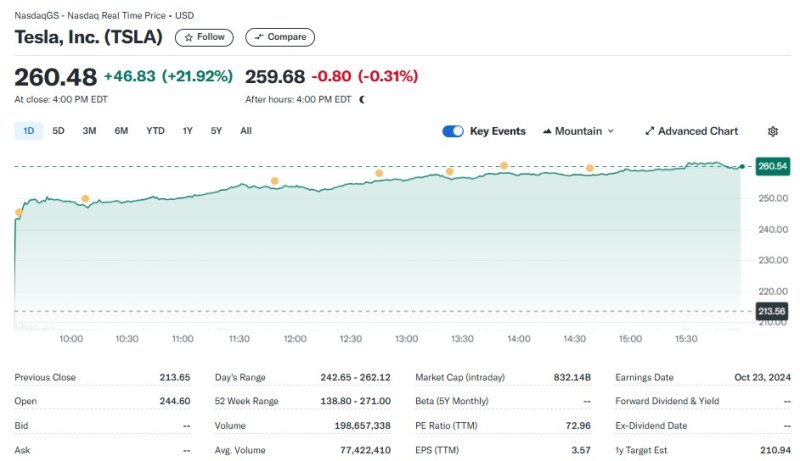Click the first key event dot at market open
This screenshot has height=461, width=800.
(x=18, y=212)
